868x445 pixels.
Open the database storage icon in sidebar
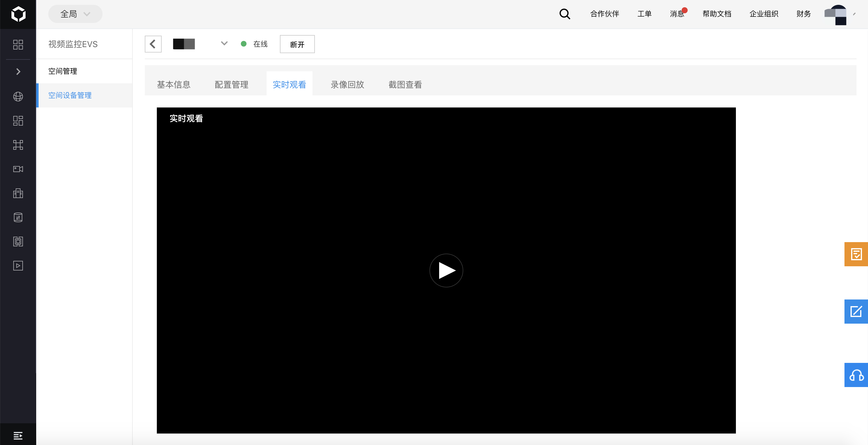click(18, 217)
